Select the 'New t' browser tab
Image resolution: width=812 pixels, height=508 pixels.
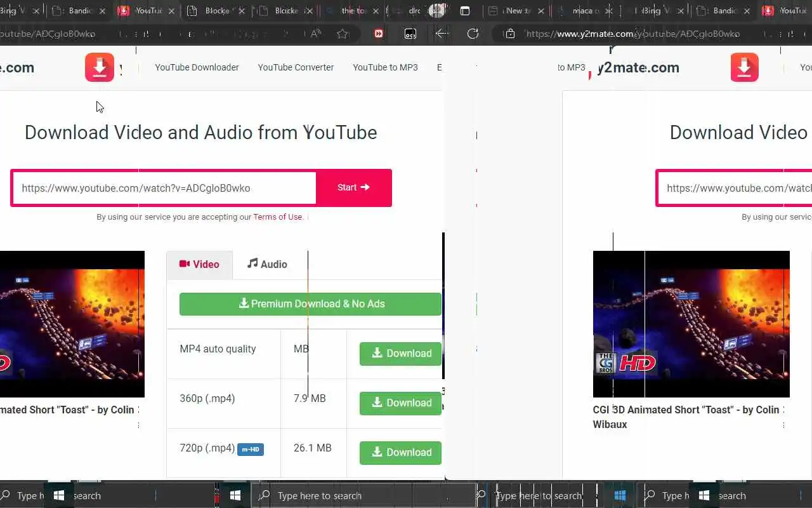coord(515,11)
